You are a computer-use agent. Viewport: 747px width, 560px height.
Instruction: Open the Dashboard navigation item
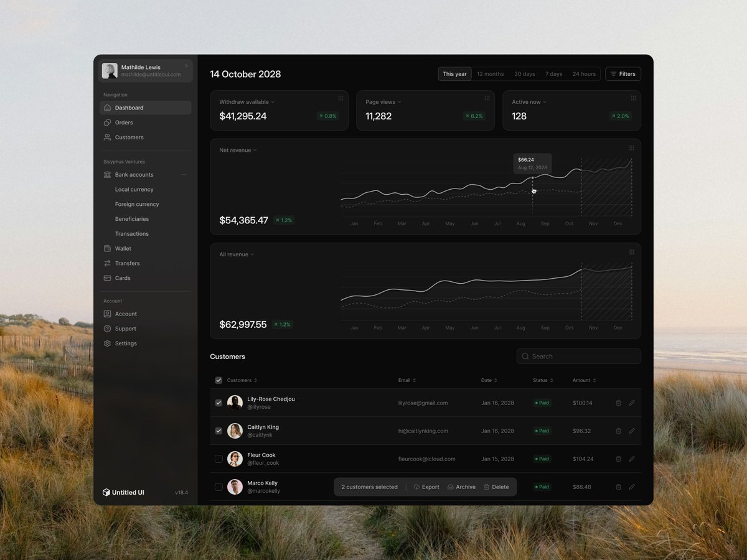145,108
